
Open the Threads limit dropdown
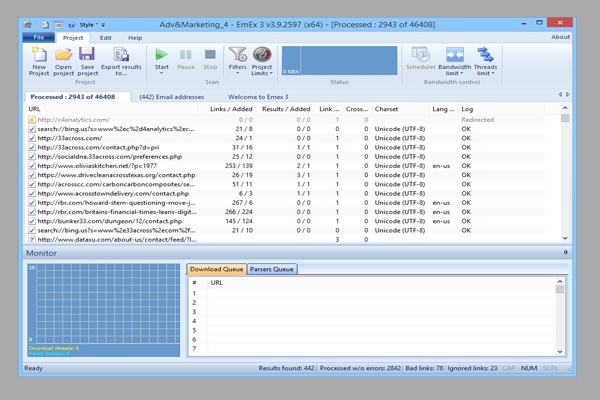[x=486, y=73]
